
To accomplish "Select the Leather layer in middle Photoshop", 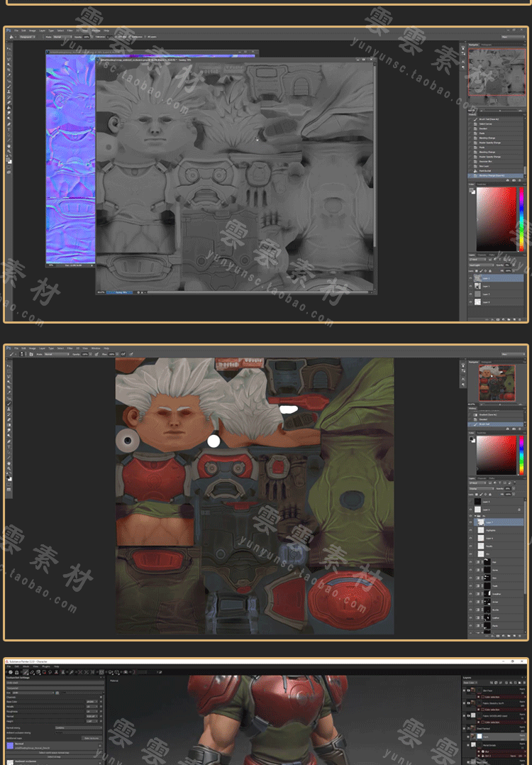I will point(496,617).
